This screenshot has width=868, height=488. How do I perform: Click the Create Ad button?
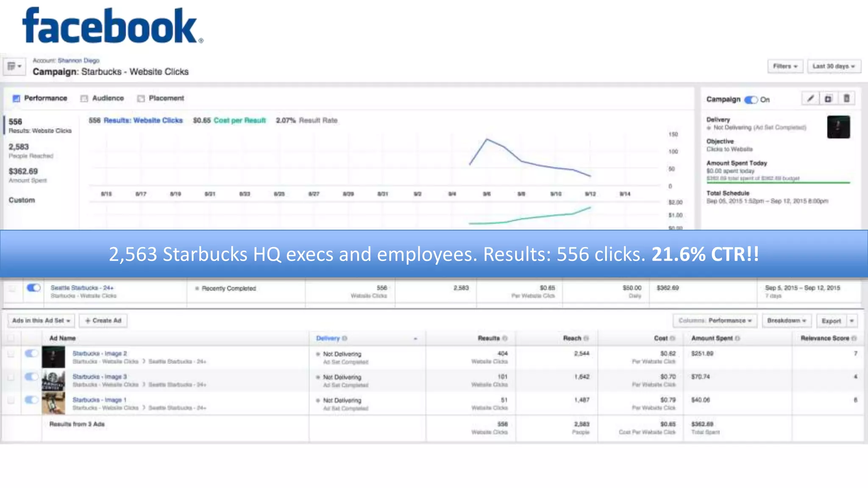point(103,321)
